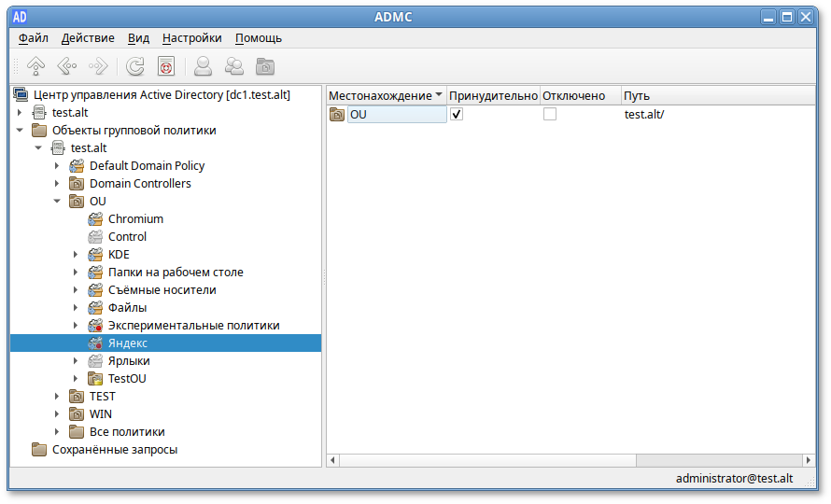The height and width of the screenshot is (504, 831).
Task: Open the manual lifebuoy icon
Action: [166, 66]
